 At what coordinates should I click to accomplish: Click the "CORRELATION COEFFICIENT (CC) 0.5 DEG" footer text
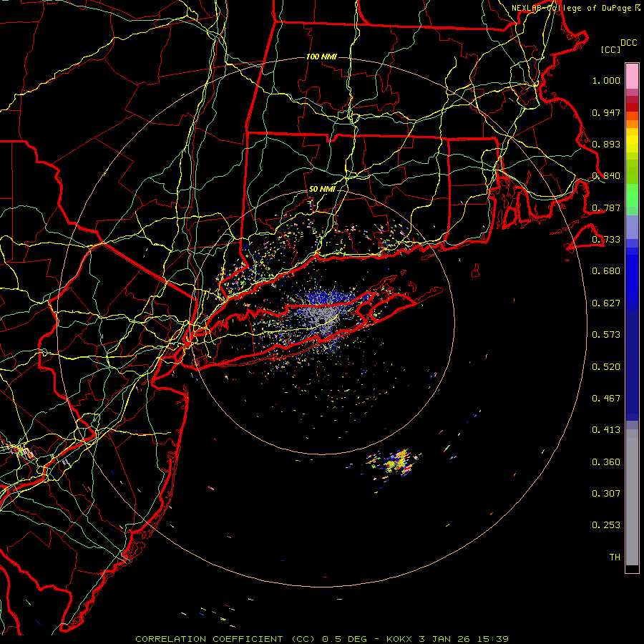(251, 639)
